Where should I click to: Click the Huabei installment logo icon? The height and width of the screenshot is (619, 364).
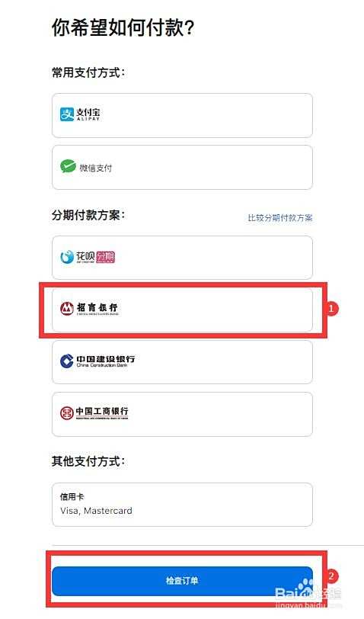point(67,257)
